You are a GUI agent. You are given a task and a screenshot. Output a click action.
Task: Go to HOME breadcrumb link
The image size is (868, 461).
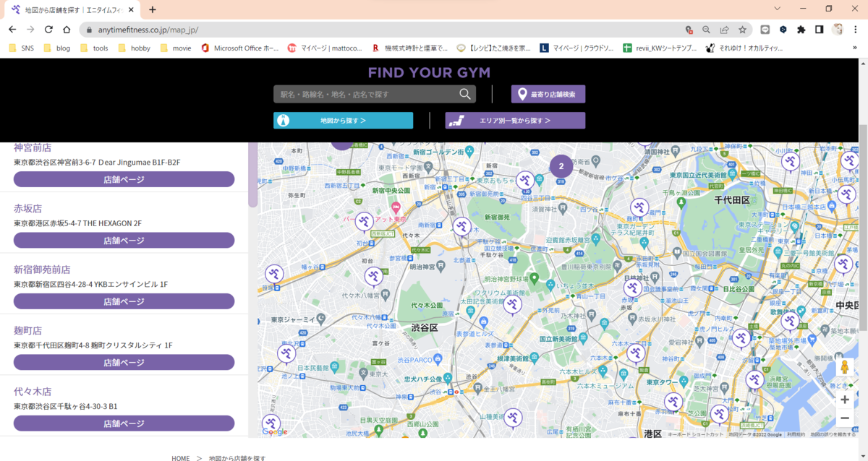(181, 458)
